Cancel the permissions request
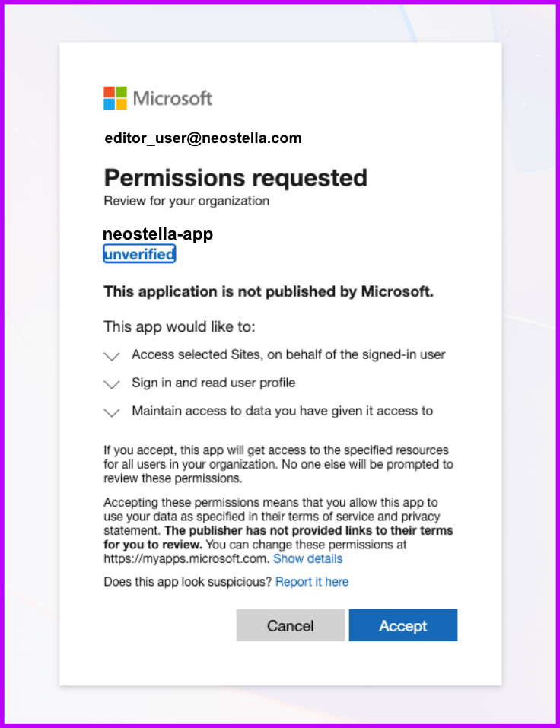This screenshot has height=728, width=560. [x=291, y=625]
